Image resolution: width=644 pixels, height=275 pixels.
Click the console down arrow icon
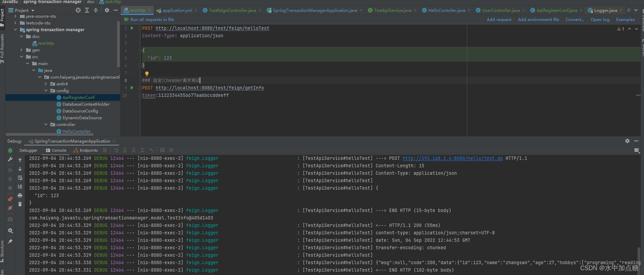point(20,169)
